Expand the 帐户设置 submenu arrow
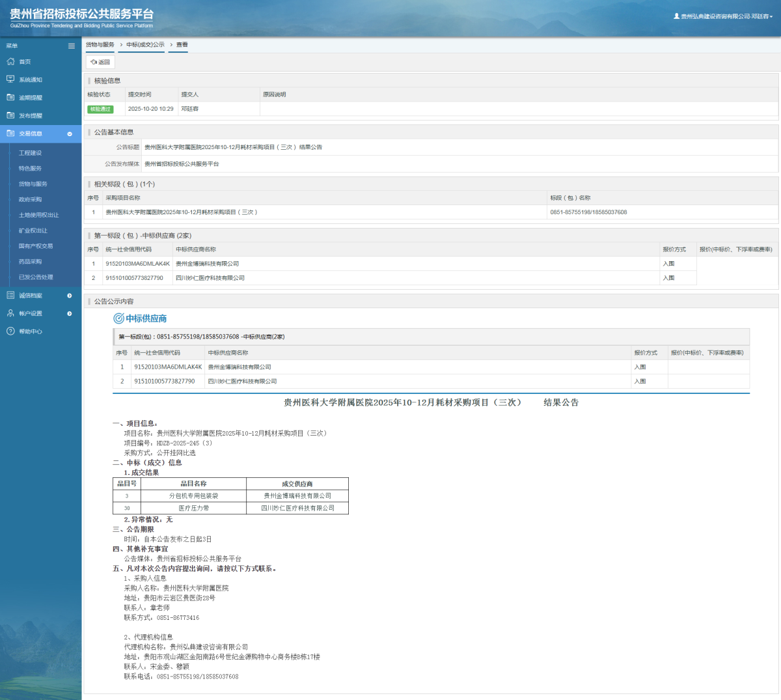This screenshot has width=781, height=700. (70, 313)
